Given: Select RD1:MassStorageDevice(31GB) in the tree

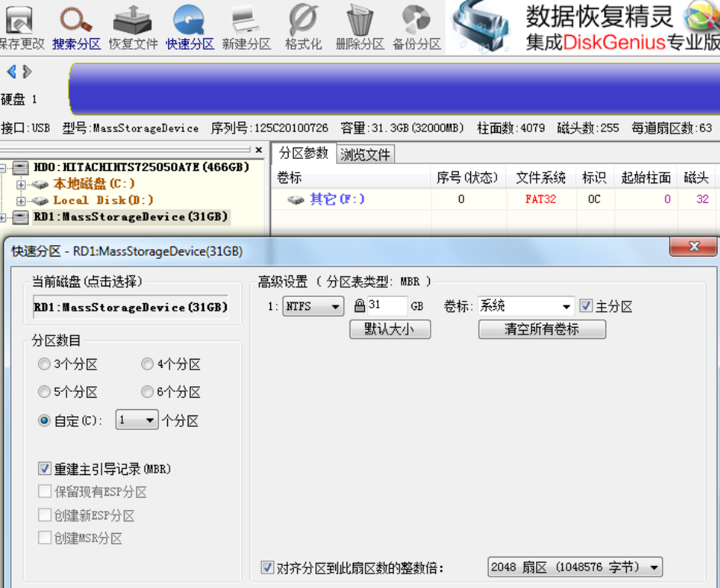Looking at the screenshot, I should coord(131,216).
